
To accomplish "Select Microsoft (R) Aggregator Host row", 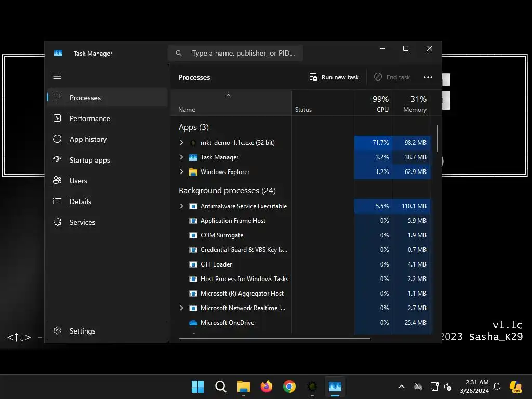I will click(x=301, y=294).
